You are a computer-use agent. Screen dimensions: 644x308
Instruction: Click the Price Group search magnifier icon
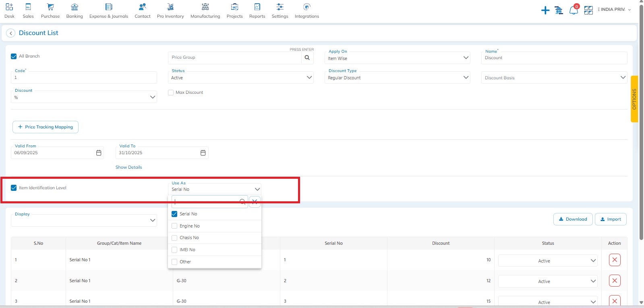307,58
